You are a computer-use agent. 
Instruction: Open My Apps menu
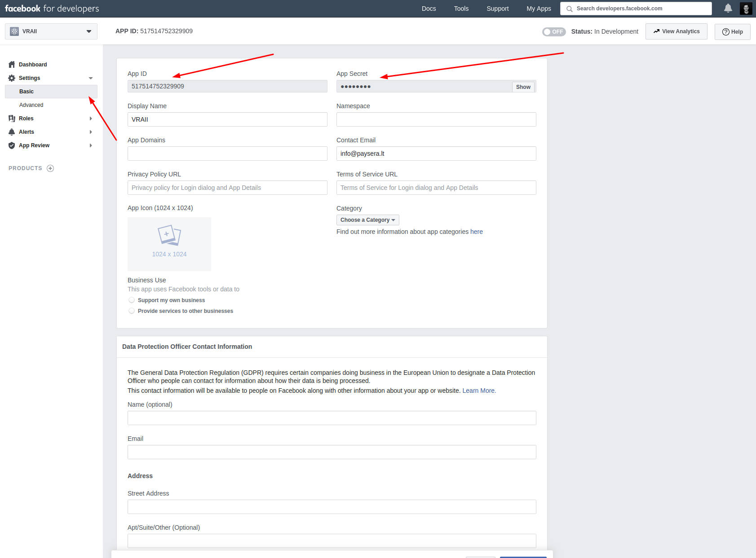point(539,9)
